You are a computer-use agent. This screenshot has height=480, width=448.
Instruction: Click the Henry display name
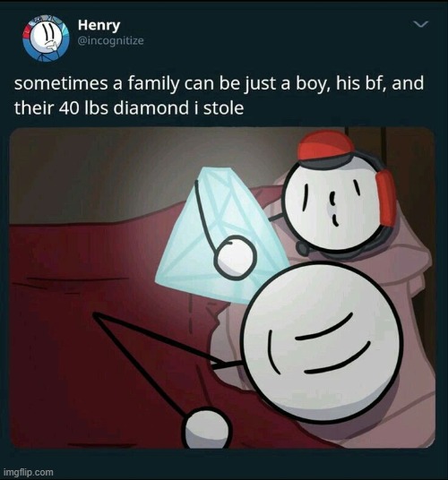point(99,25)
